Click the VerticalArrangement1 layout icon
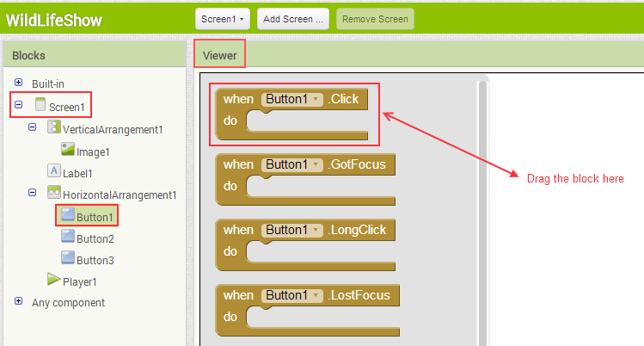This screenshot has width=644, height=346. coord(53,127)
